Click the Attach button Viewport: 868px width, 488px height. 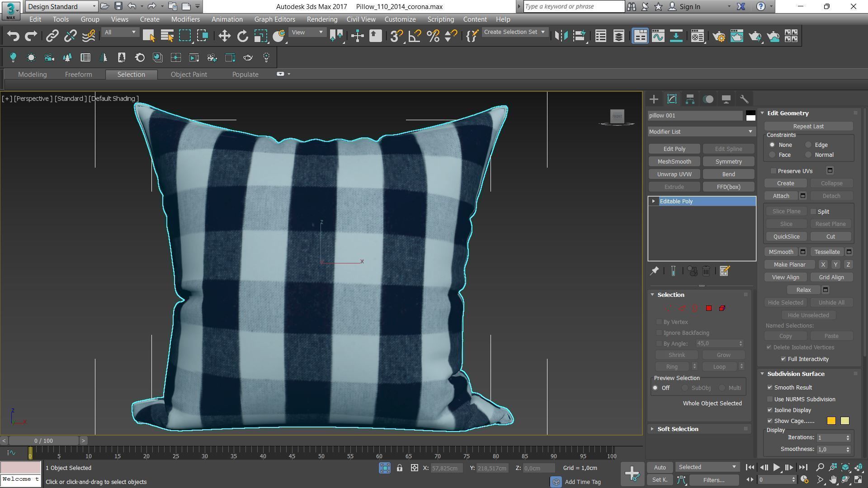click(x=781, y=196)
